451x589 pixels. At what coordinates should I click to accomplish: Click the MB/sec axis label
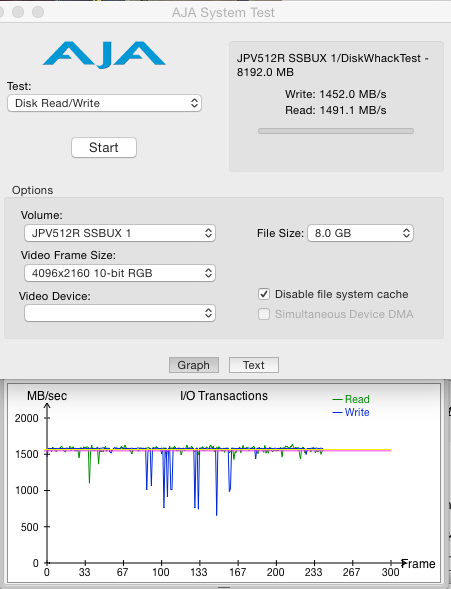[x=47, y=396]
